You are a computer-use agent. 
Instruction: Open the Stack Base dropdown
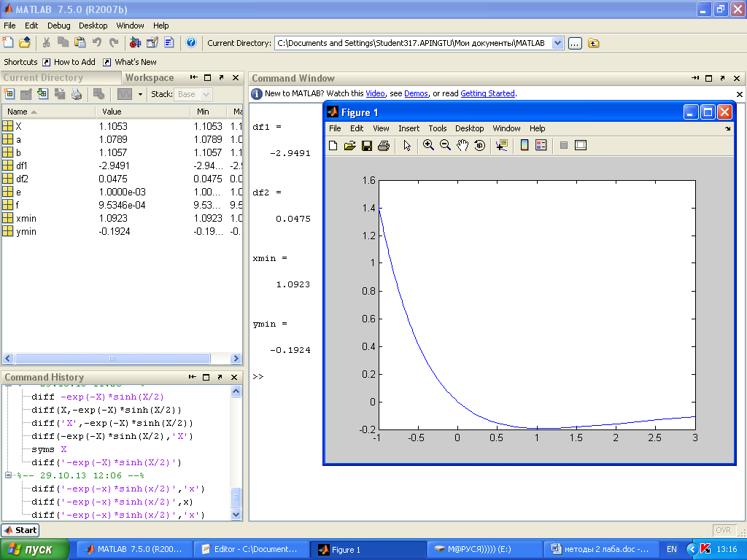click(206, 94)
